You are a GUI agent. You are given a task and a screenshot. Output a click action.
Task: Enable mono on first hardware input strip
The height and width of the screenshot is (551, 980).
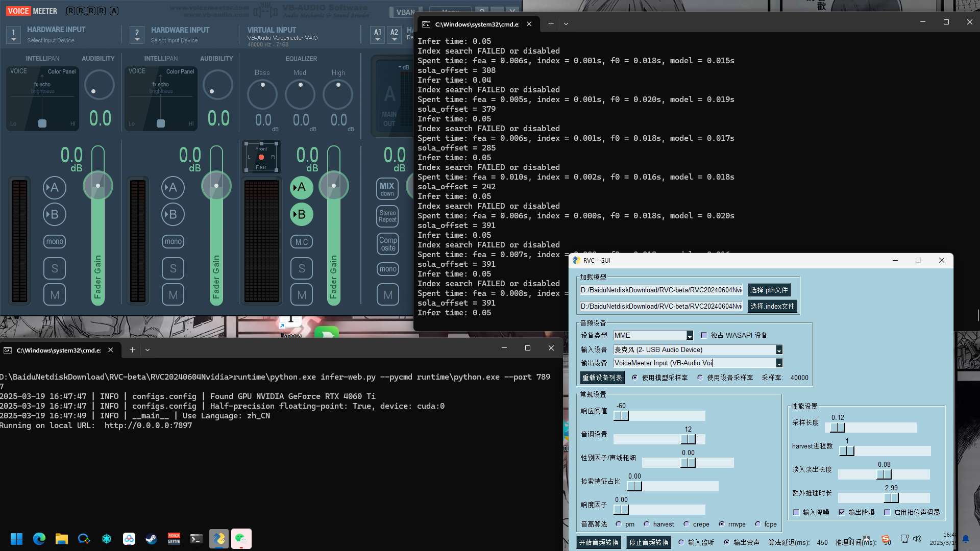(x=55, y=241)
